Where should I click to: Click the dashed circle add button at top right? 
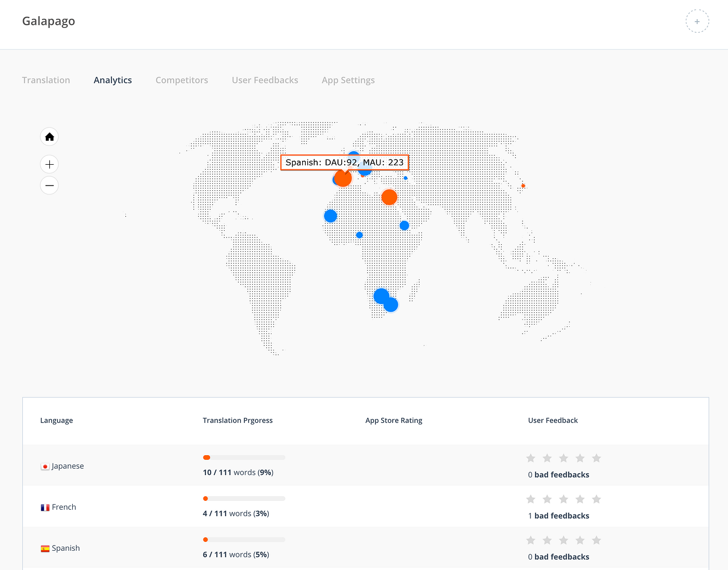tap(697, 21)
